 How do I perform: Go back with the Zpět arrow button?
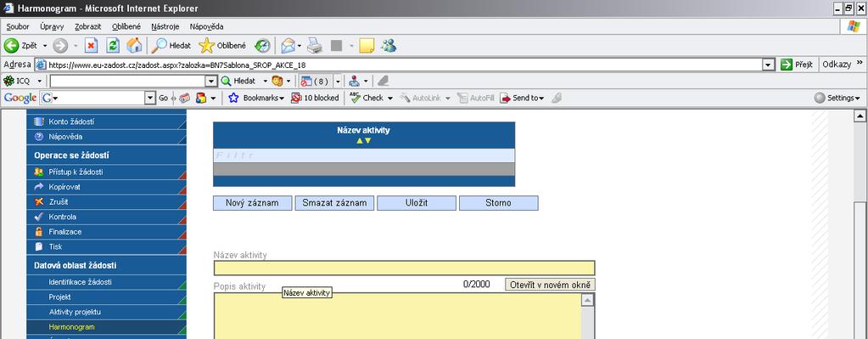coord(20,45)
